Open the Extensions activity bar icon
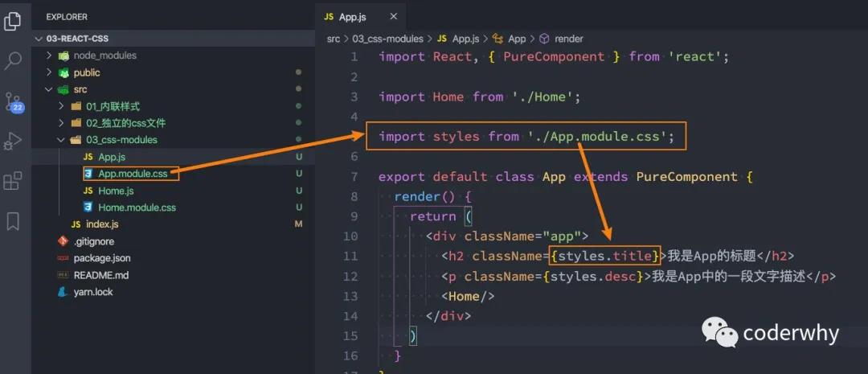The image size is (868, 374). (x=12, y=181)
